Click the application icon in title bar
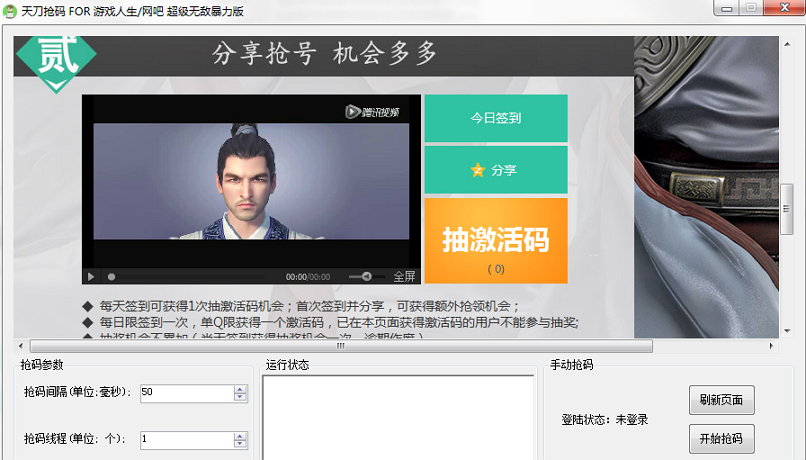This screenshot has height=460, width=806. tap(10, 11)
